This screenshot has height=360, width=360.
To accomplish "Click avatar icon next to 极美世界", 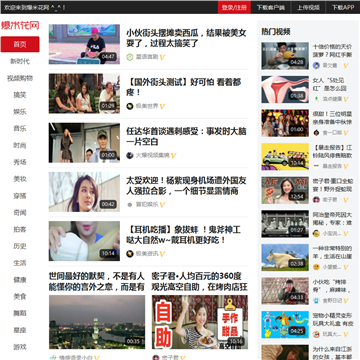I will (130, 106).
